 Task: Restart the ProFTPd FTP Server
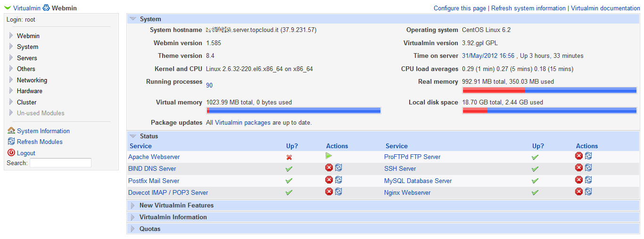[588, 156]
